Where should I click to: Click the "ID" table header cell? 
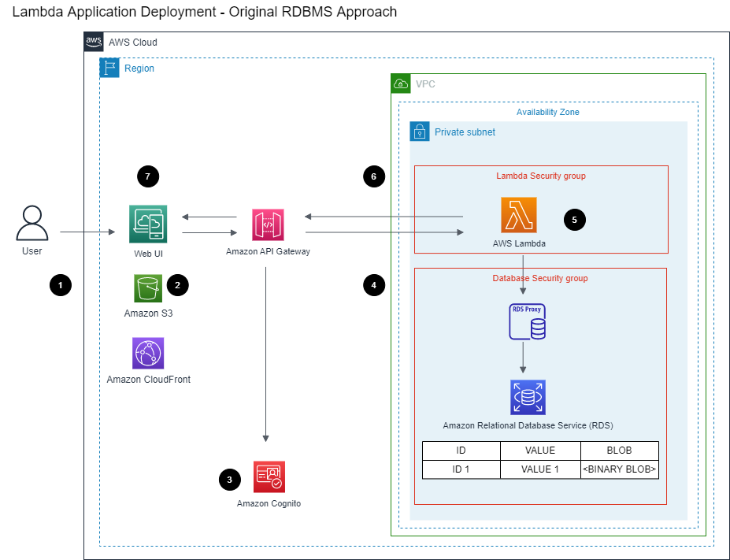(461, 451)
